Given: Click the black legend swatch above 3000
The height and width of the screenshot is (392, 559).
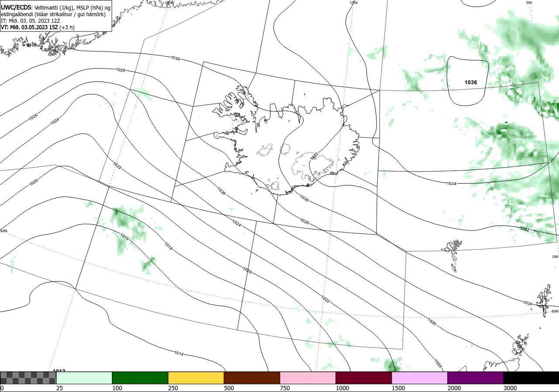Looking at the screenshot, I should (531, 378).
